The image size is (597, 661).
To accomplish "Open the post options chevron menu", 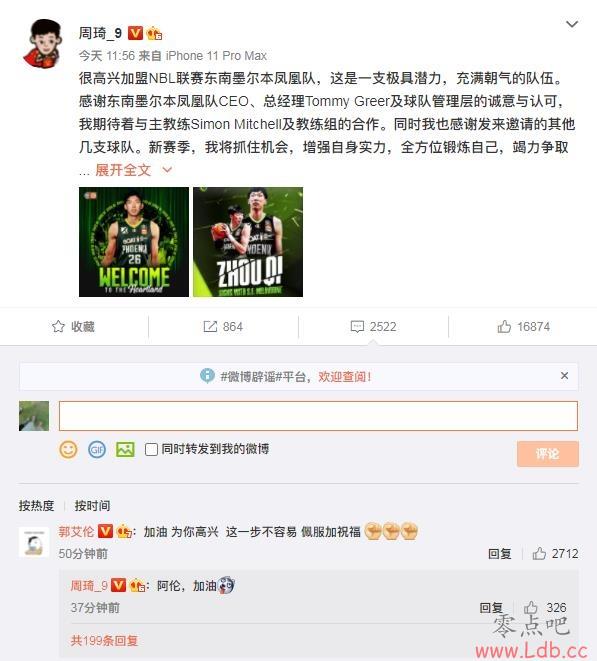I will click(572, 24).
